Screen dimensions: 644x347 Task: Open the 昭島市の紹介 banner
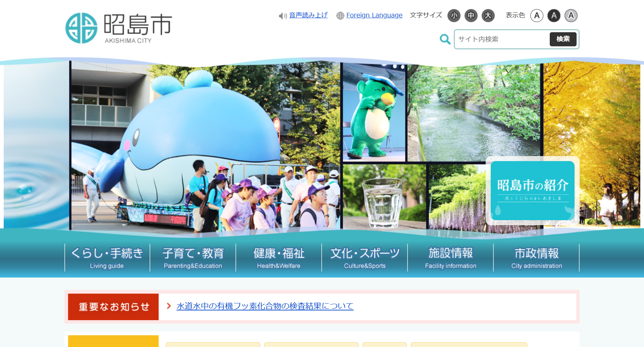[x=532, y=190]
